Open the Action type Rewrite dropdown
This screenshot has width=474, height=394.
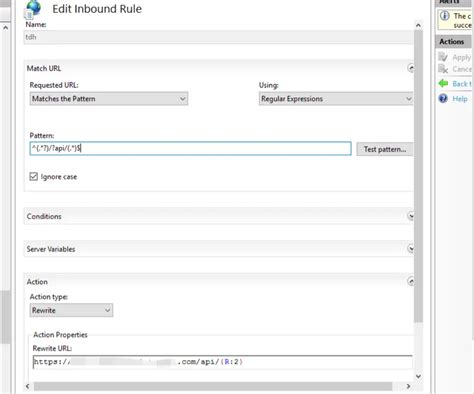(x=71, y=310)
